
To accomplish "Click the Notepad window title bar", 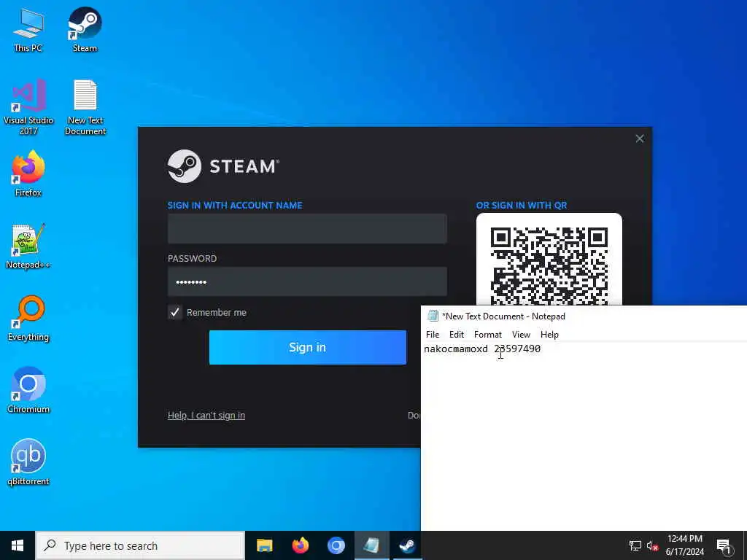I will click(584, 316).
